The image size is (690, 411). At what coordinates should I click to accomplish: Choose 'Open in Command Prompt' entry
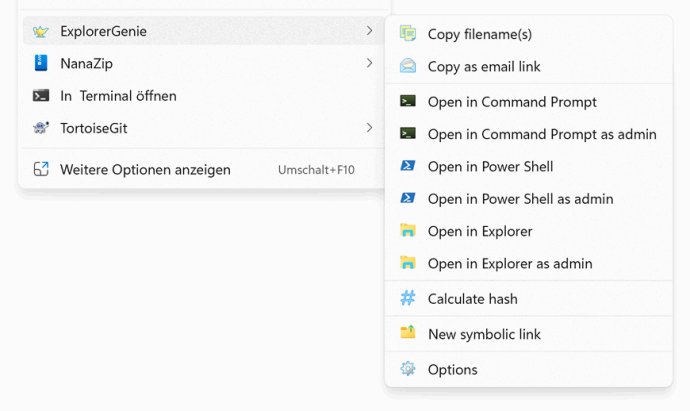(529, 102)
